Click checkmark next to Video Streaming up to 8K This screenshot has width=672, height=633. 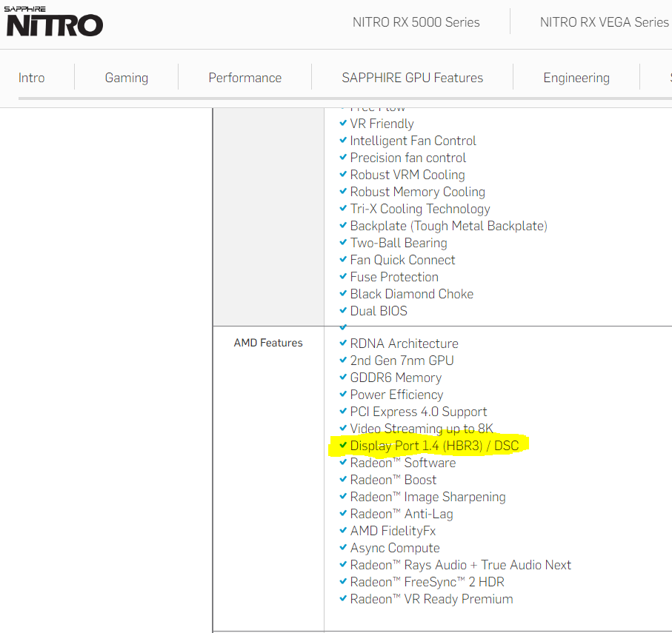pos(343,427)
